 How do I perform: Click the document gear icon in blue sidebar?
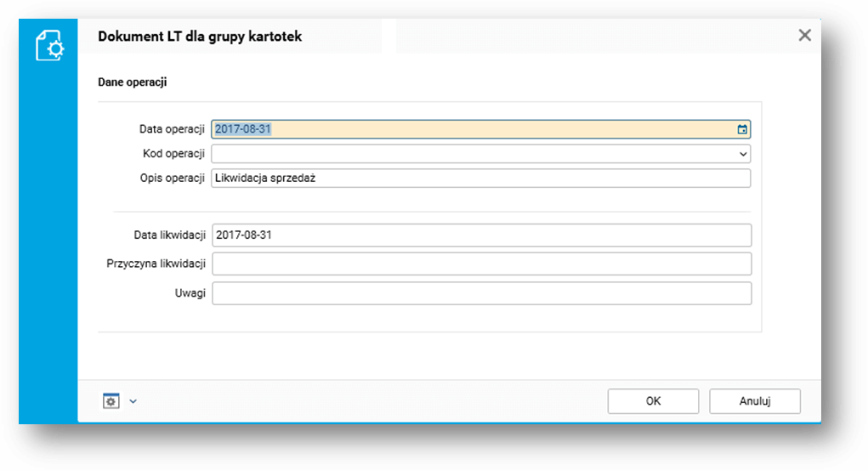point(50,45)
